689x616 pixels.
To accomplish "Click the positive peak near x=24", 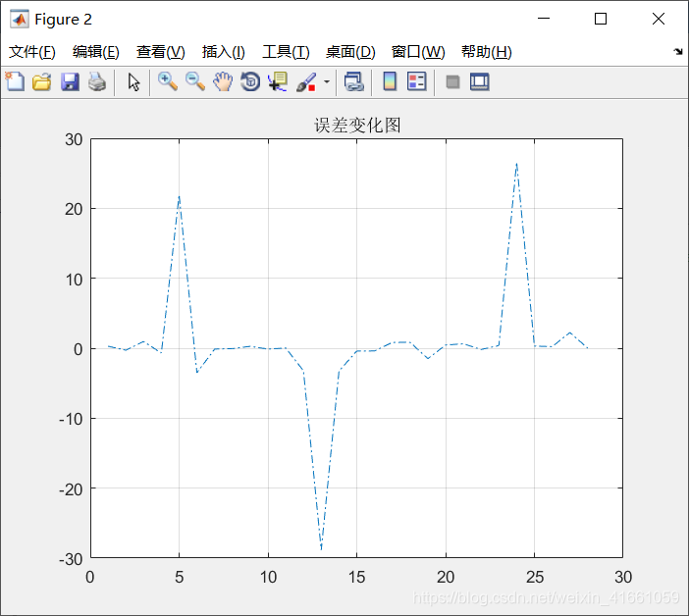I will (516, 164).
